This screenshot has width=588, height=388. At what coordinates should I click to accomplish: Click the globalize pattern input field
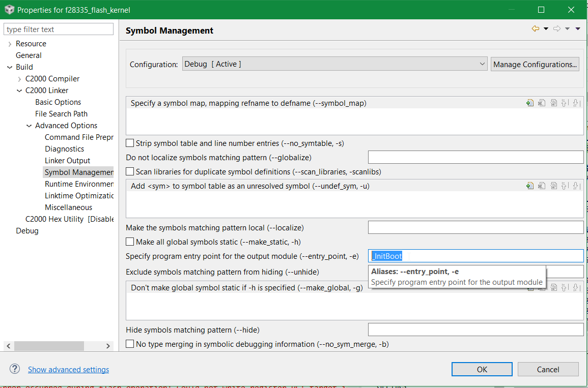(x=475, y=157)
